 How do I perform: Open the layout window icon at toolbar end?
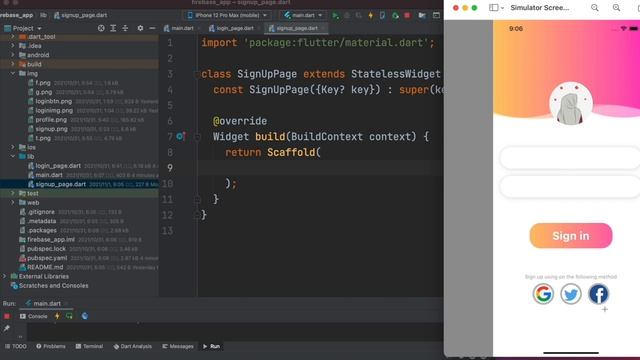point(436,16)
